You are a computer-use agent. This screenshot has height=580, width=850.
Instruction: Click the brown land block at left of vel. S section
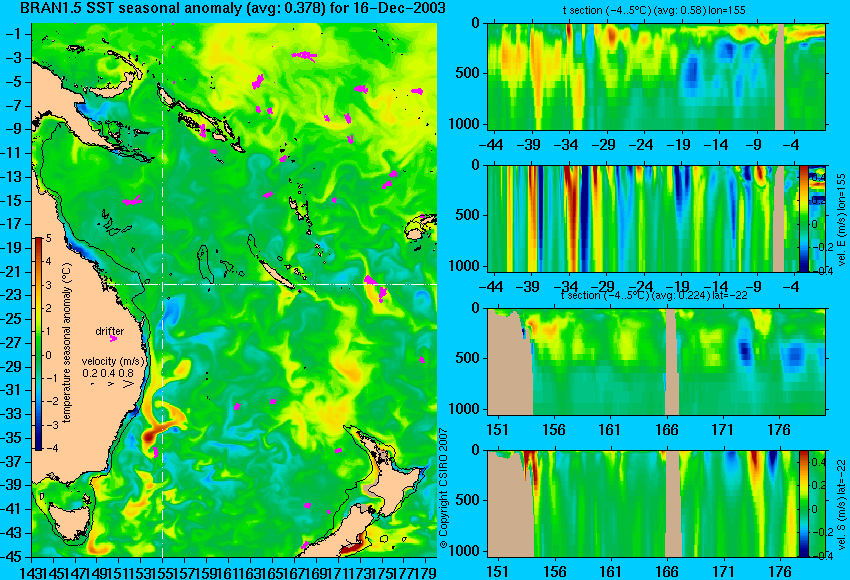coord(511,508)
